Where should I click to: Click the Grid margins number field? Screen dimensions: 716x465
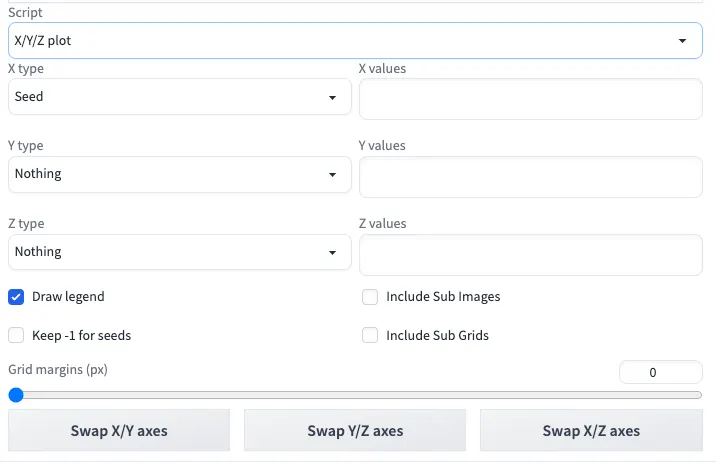[660, 372]
